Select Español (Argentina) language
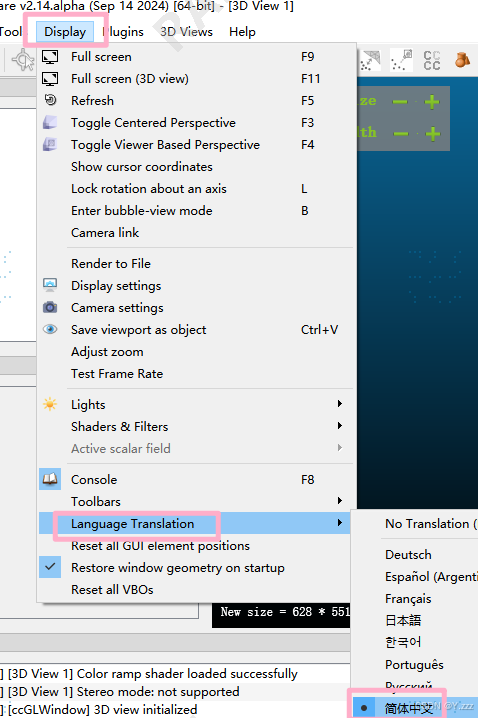The height and width of the screenshot is (718, 478). 416,577
